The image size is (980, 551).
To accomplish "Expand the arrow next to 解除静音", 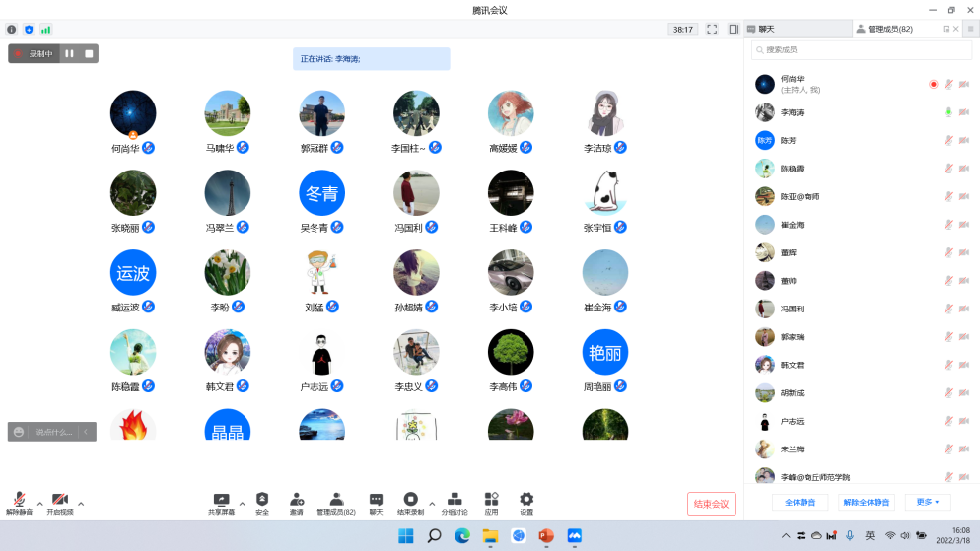I will (x=39, y=503).
